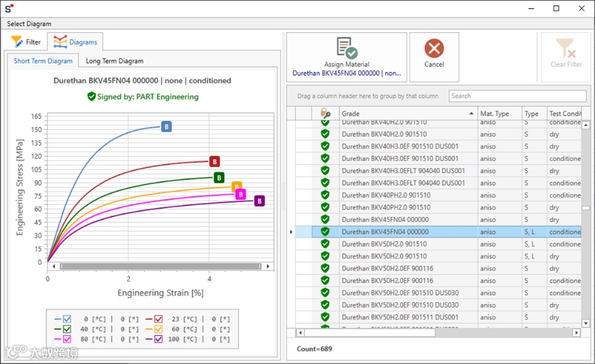Click the table vertical scrollbar thumb
Image resolution: width=595 pixels, height=364 pixels.
point(586,208)
